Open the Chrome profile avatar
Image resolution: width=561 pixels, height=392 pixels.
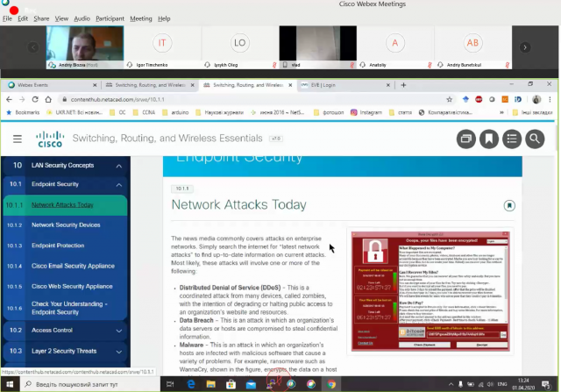tap(536, 99)
